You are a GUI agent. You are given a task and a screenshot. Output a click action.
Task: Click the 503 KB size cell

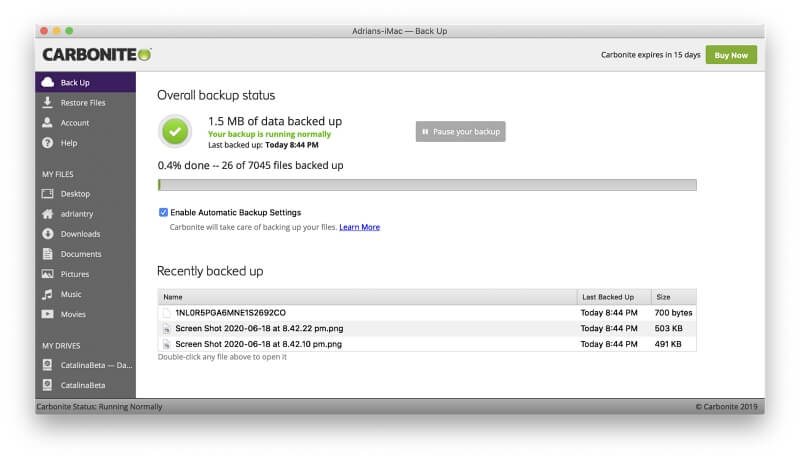(x=668, y=328)
